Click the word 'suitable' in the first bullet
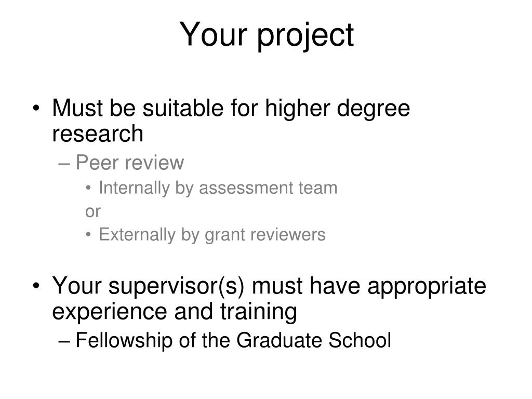 pyautogui.click(x=183, y=108)
